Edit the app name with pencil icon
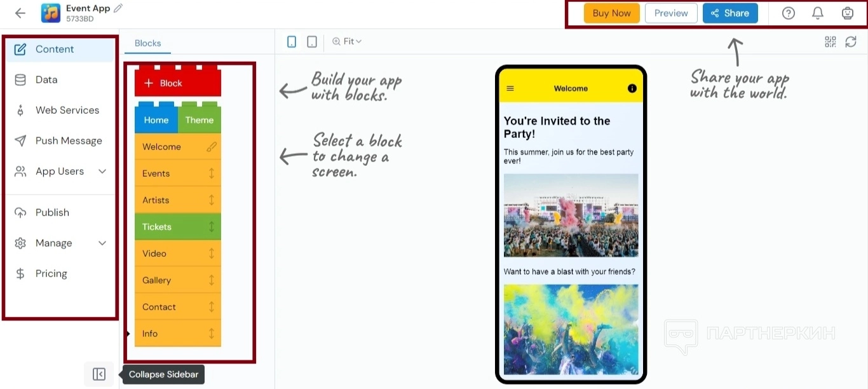 click(118, 8)
